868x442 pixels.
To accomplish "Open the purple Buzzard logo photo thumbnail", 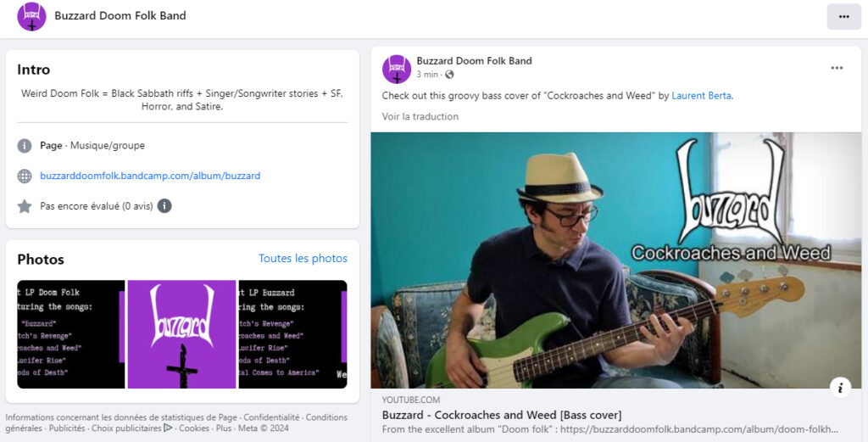I will click(x=181, y=334).
